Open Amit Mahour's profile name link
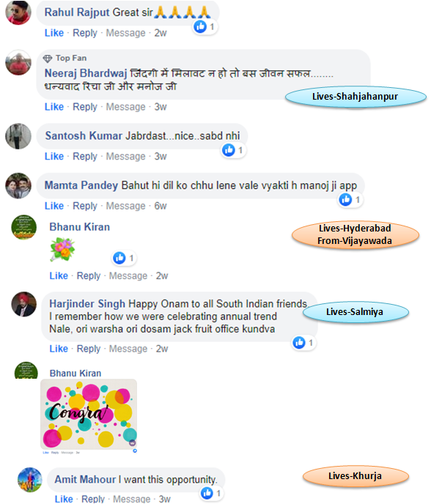The image size is (431, 504). pos(85,479)
